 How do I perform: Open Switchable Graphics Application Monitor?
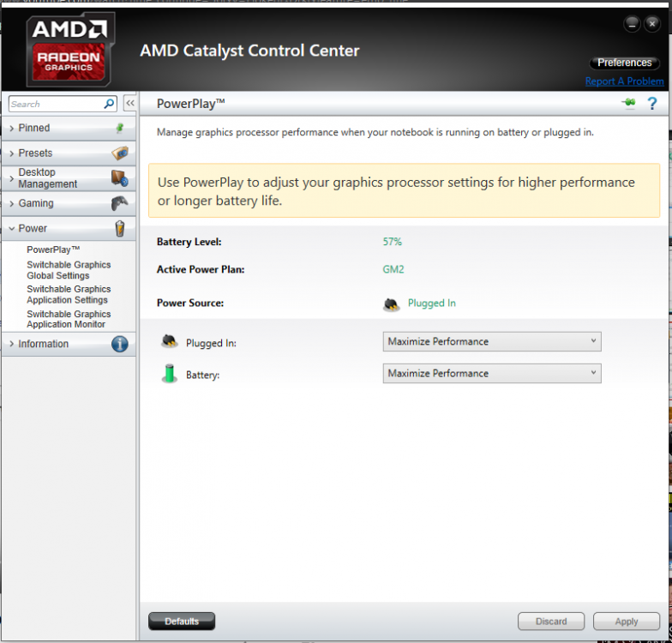(69, 319)
